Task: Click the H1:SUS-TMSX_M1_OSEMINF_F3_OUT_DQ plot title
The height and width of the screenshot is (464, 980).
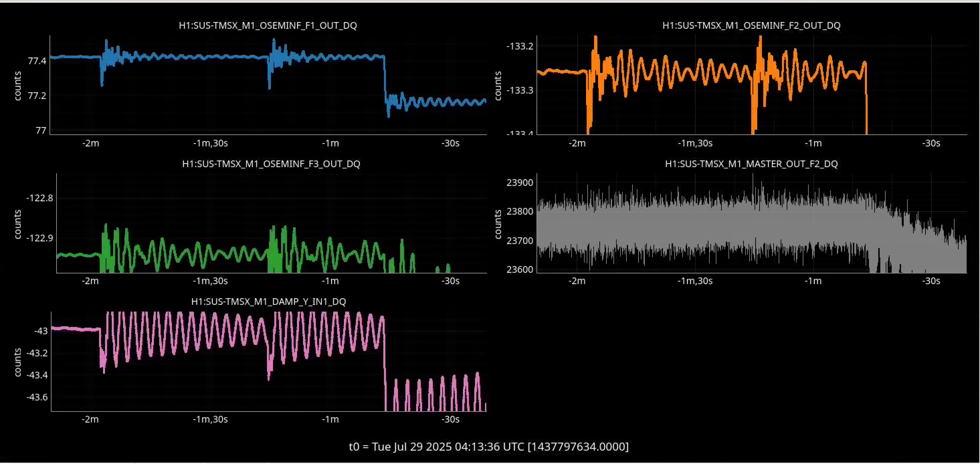Action: (271, 164)
